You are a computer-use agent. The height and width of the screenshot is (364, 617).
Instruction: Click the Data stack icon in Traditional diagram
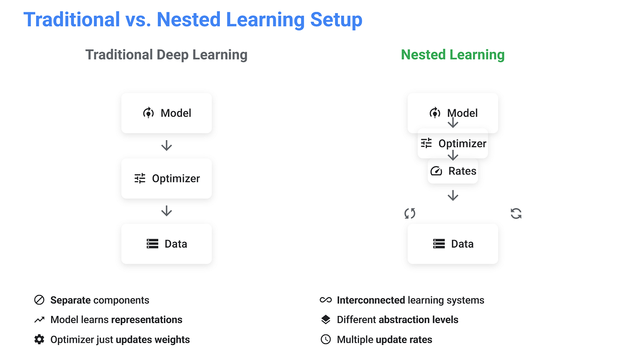click(x=152, y=244)
